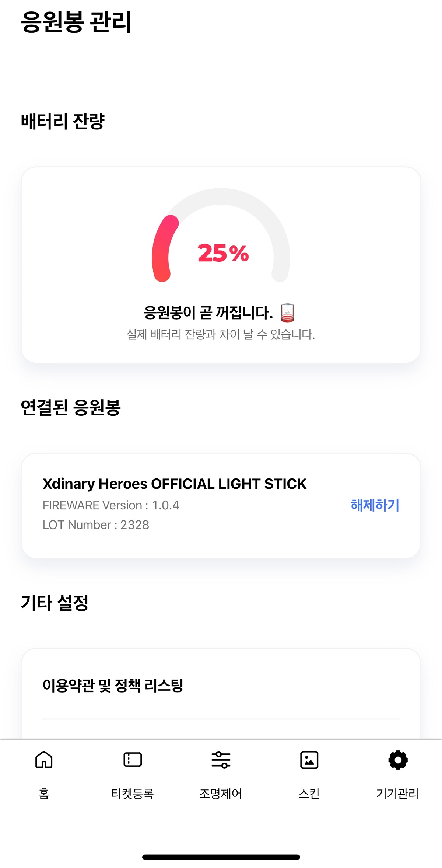Image resolution: width=442 pixels, height=868 pixels.
Task: Select the 기기관리 tab label
Action: coord(398,794)
